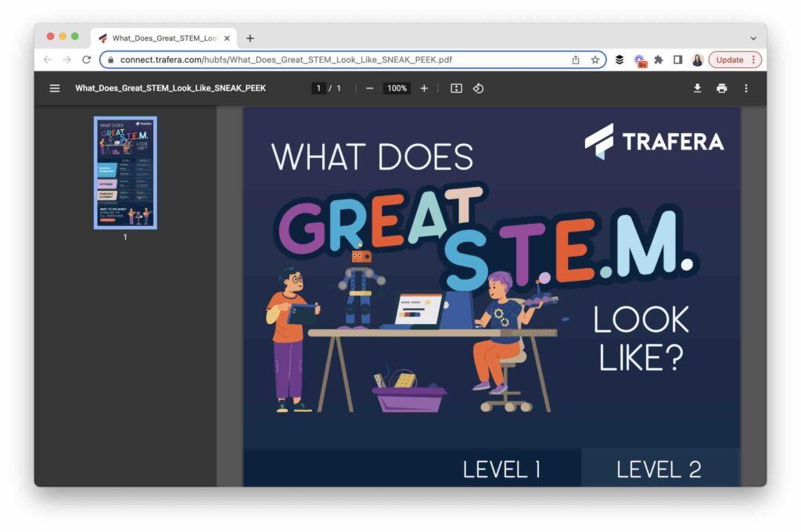This screenshot has height=532, width=801.
Task: Zoom in on the PDF
Action: tap(424, 88)
